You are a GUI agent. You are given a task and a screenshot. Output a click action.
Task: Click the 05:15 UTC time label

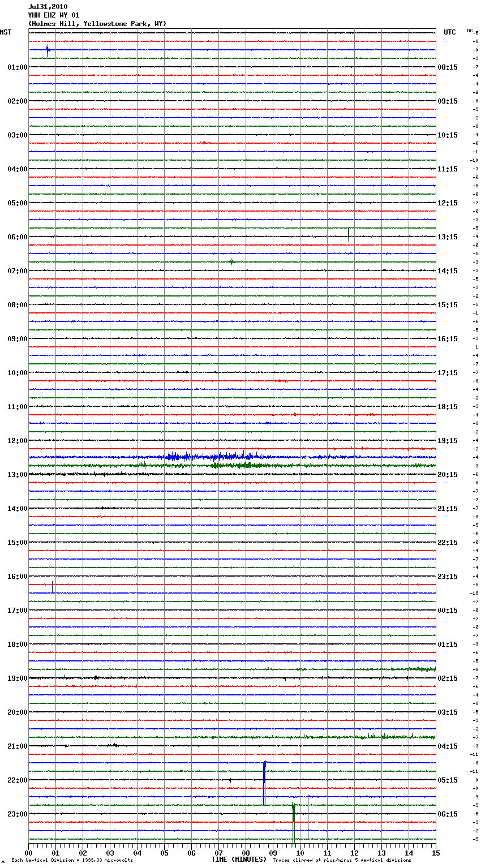click(448, 780)
